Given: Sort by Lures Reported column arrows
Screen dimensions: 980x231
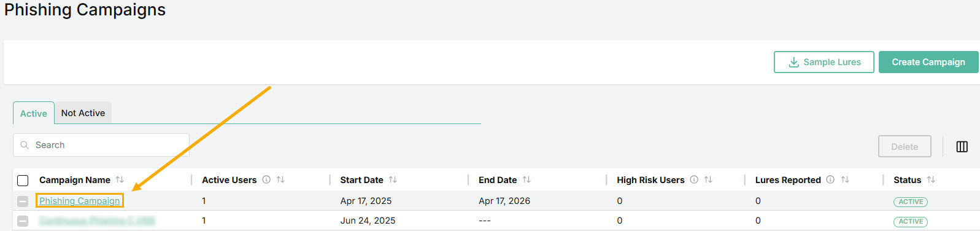Looking at the screenshot, I should (845, 180).
